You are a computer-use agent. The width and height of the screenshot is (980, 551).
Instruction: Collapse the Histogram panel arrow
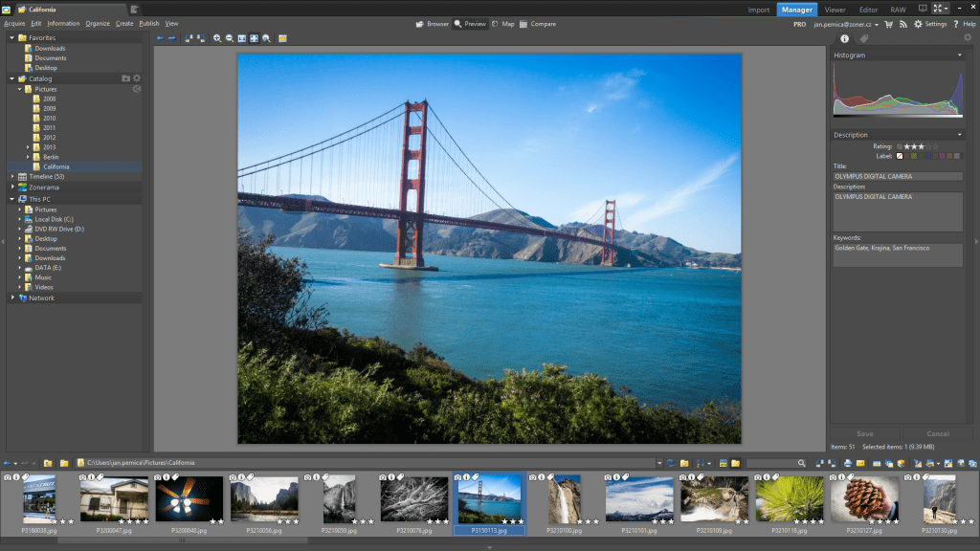tap(959, 55)
